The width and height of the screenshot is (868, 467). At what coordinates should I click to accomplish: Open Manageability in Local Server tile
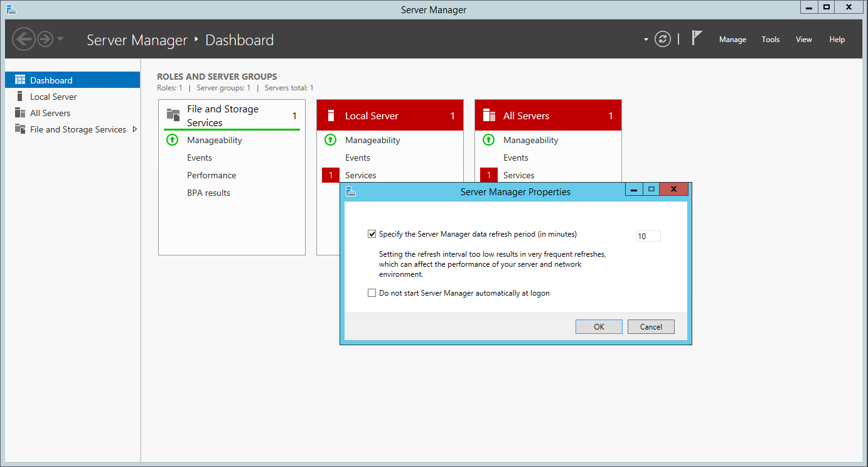click(373, 140)
